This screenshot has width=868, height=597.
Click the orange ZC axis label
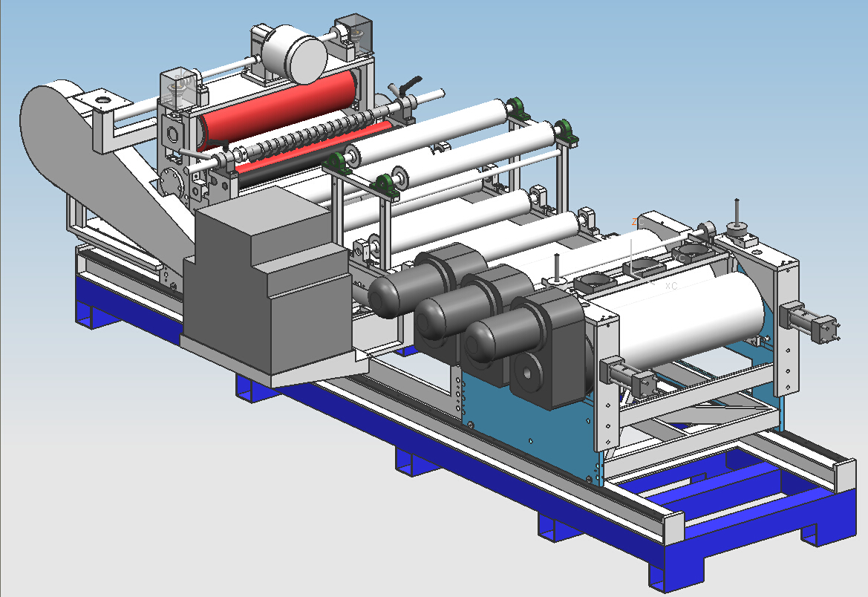pos(635,221)
